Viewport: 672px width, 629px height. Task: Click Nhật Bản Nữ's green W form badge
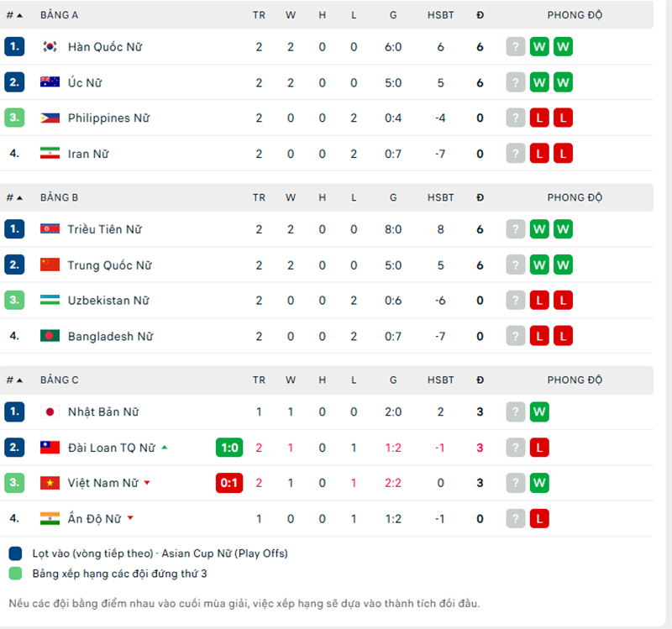(x=539, y=412)
